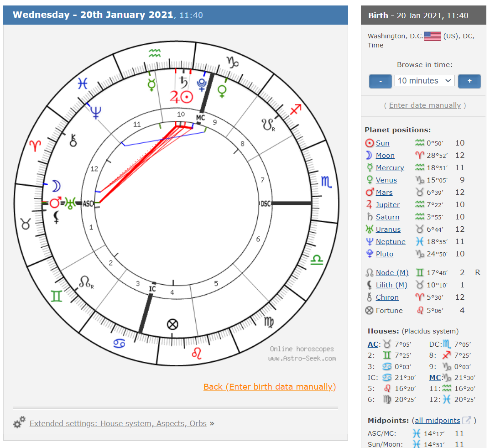Click the red Mars symbol in the chart
This screenshot has width=490, height=448.
click(x=56, y=203)
